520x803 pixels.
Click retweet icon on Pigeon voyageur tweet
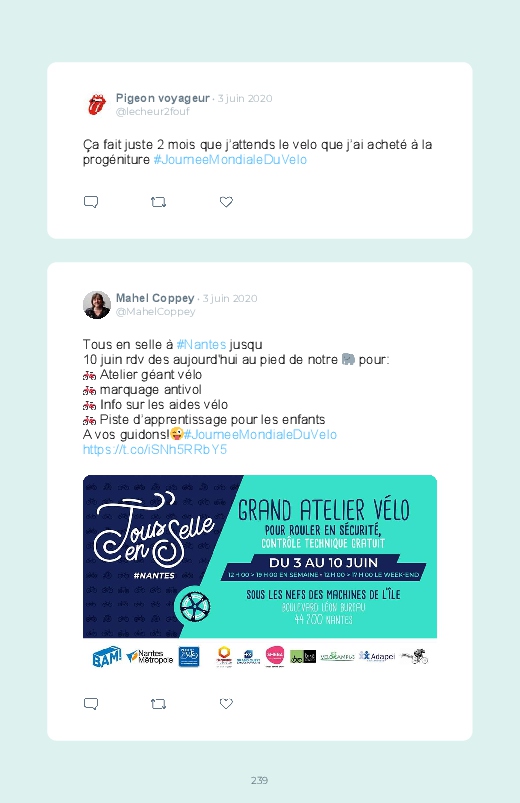(x=158, y=202)
